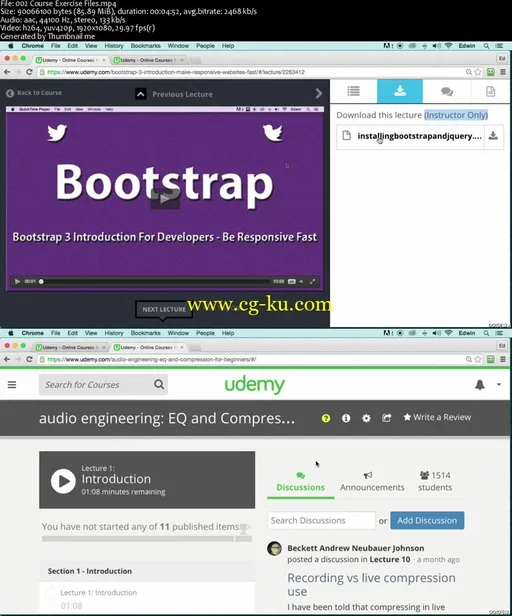Collapse Section 1 - Introduction header
The width and height of the screenshot is (512, 616).
pos(147,571)
